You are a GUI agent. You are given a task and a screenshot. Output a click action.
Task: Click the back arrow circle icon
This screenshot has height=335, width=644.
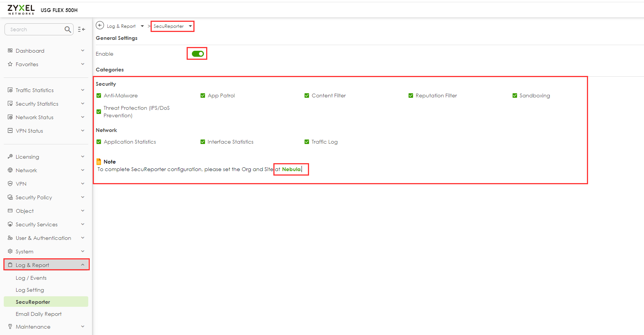pos(100,26)
